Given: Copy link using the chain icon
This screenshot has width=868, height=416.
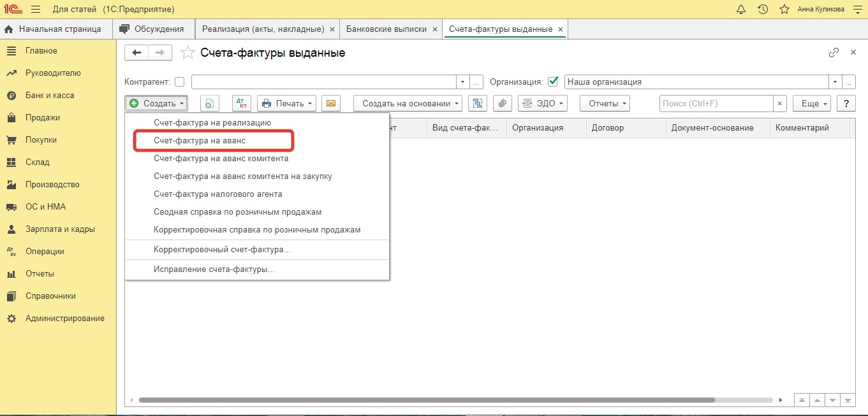Looking at the screenshot, I should [x=834, y=53].
